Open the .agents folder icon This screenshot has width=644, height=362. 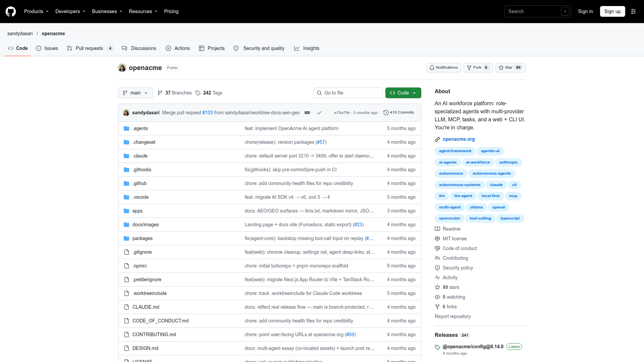(x=126, y=128)
